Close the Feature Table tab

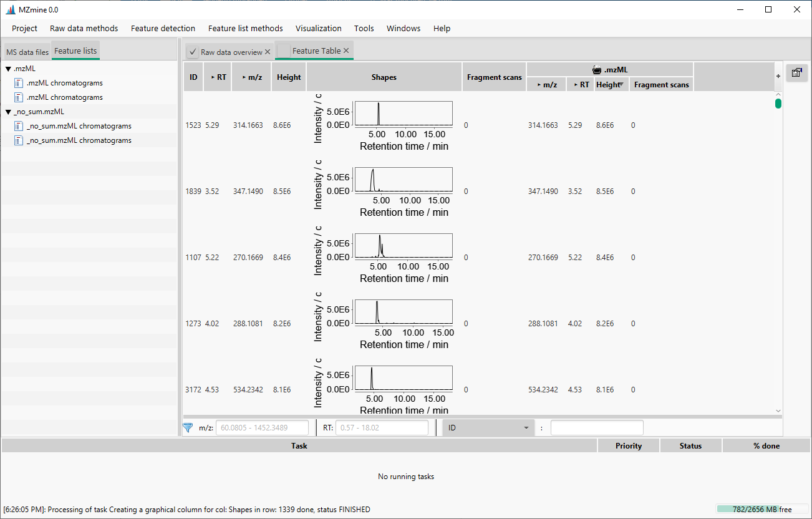(x=346, y=51)
